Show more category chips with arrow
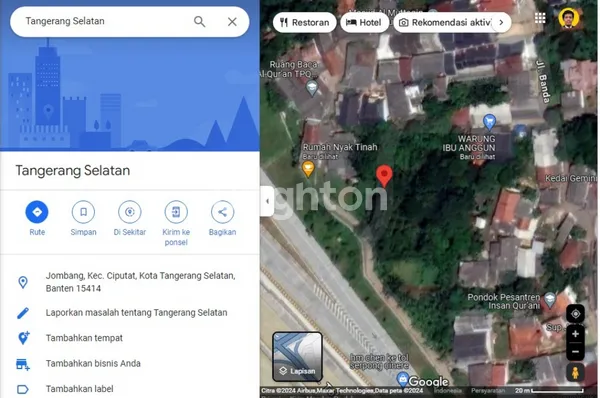The image size is (600, 398). pos(501,23)
